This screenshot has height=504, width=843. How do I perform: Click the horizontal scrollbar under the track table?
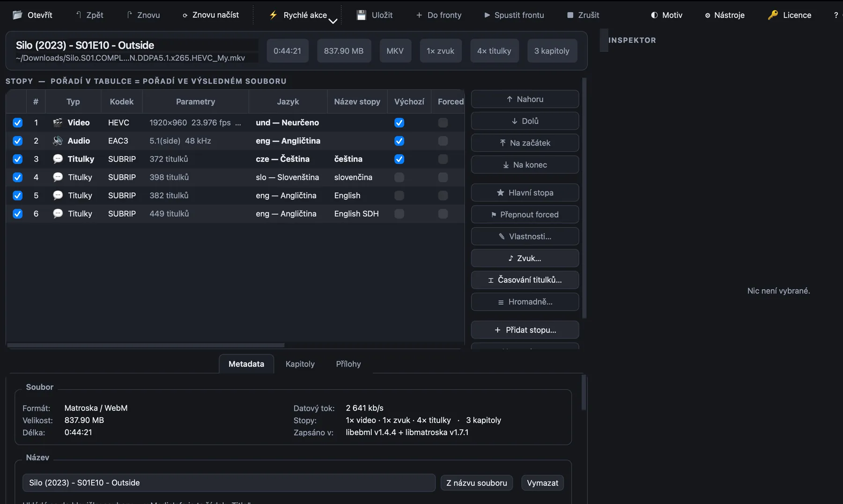(x=146, y=345)
